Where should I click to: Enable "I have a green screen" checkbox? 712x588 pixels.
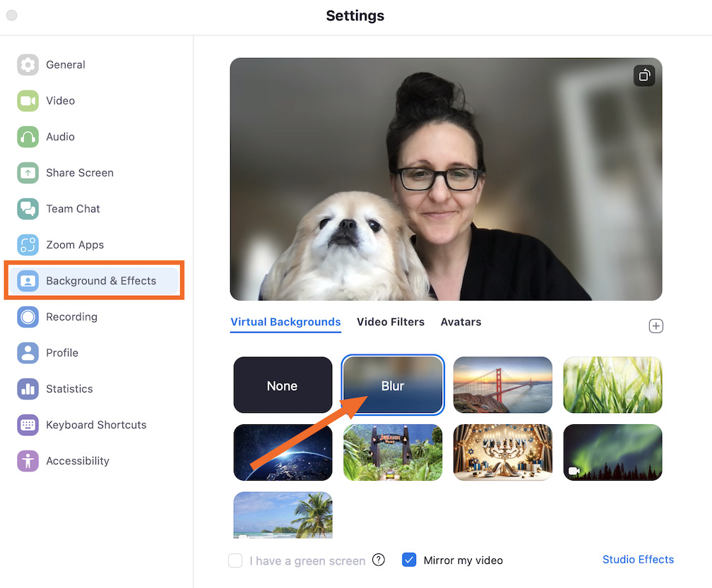(x=235, y=560)
